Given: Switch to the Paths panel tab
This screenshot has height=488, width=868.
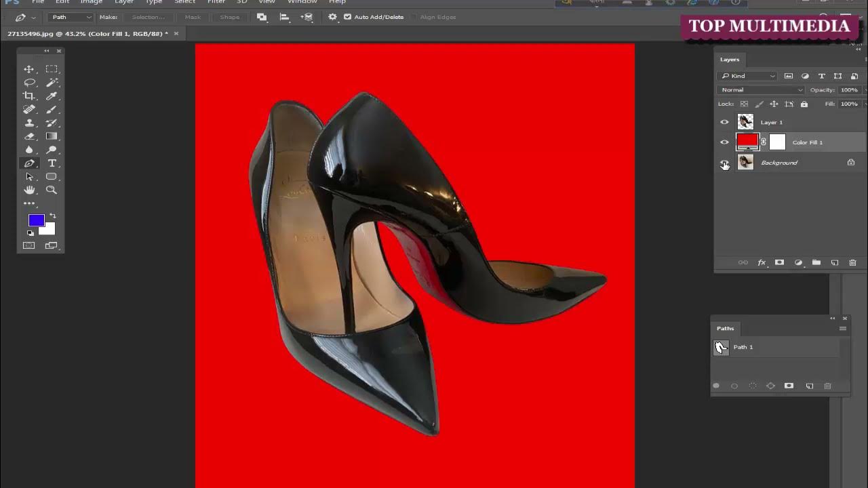Looking at the screenshot, I should [725, 329].
